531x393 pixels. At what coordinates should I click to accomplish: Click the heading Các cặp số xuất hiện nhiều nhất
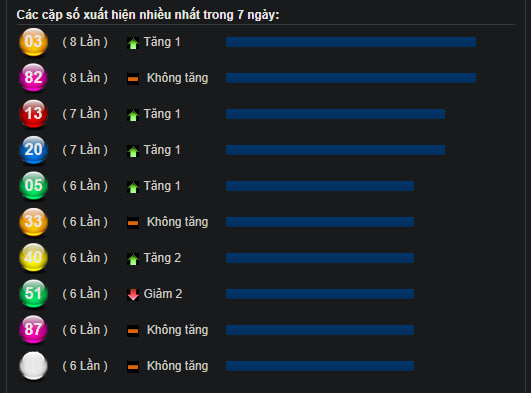(x=108, y=15)
